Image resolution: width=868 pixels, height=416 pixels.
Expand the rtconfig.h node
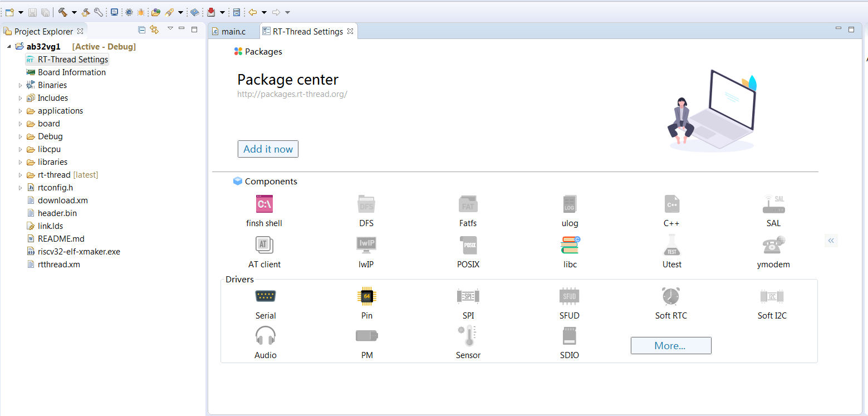tap(21, 188)
